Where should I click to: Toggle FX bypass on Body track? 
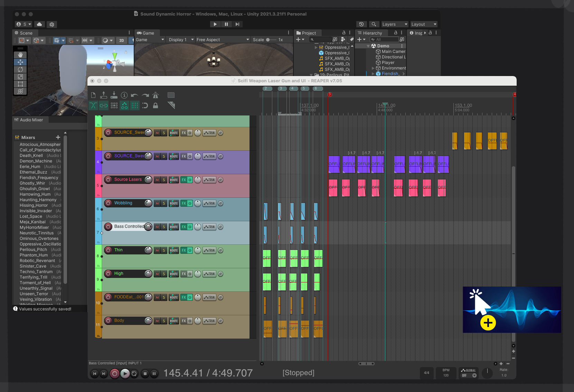point(190,321)
